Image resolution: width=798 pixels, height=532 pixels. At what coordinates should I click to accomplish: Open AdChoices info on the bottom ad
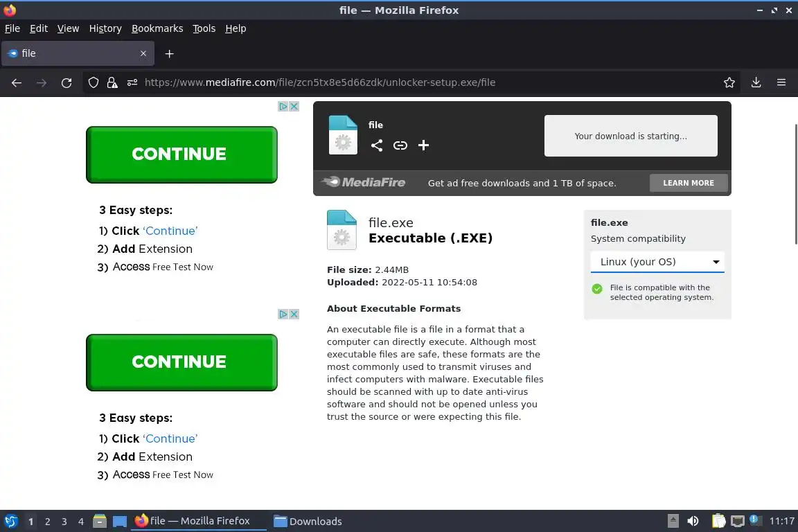tap(283, 314)
